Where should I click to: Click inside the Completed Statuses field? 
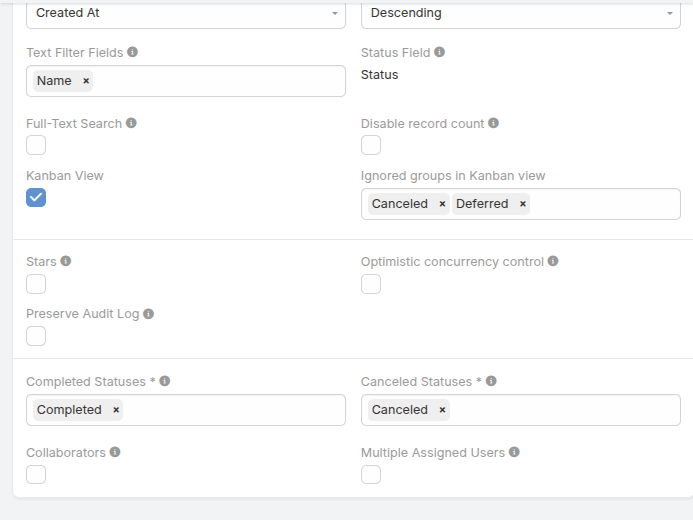coord(230,410)
